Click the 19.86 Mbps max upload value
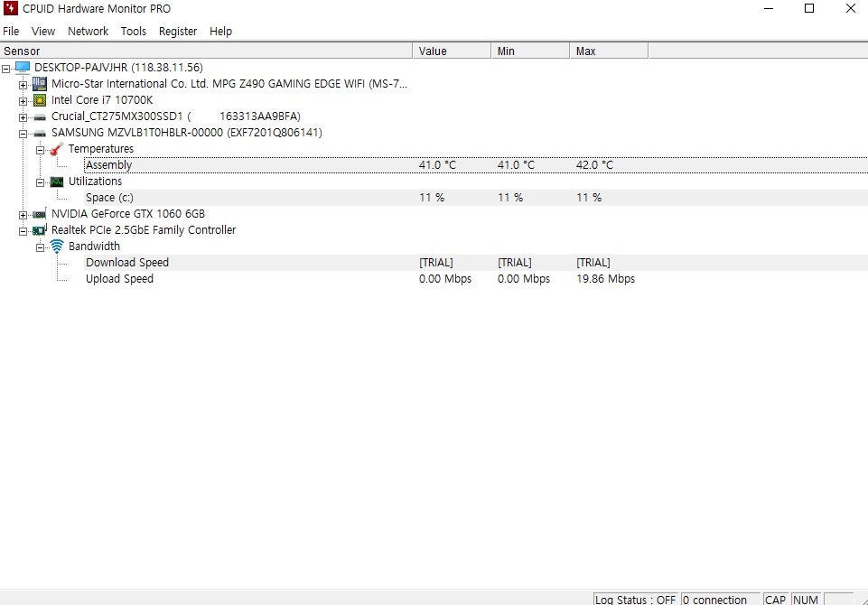The image size is (868, 605). click(x=605, y=279)
